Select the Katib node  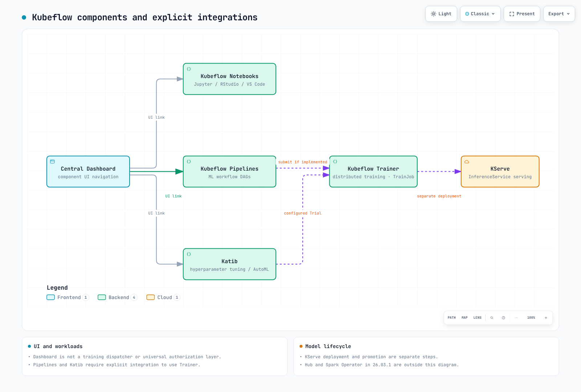[229, 264]
